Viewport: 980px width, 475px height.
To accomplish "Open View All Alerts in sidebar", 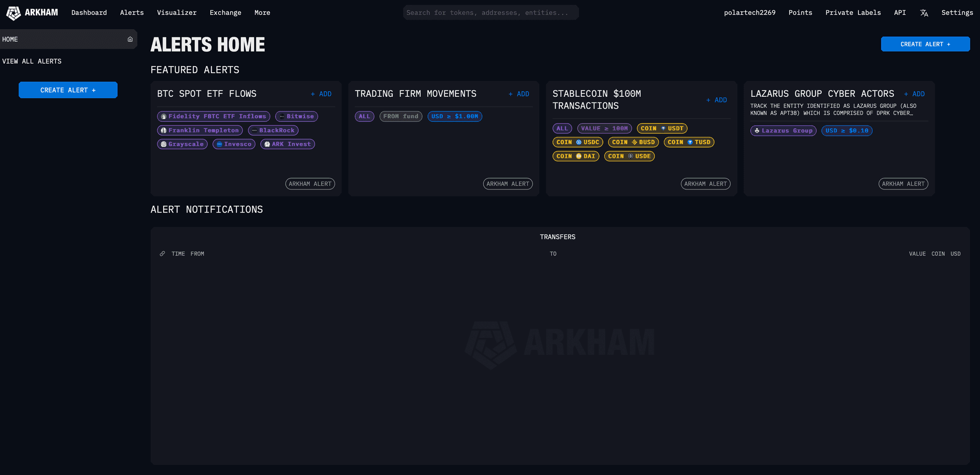I will point(32,61).
